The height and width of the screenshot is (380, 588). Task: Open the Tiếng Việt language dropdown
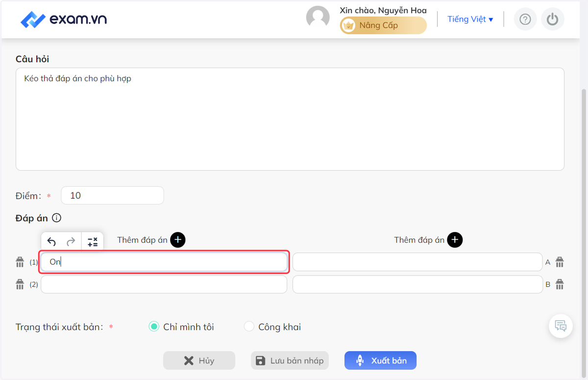click(x=470, y=19)
